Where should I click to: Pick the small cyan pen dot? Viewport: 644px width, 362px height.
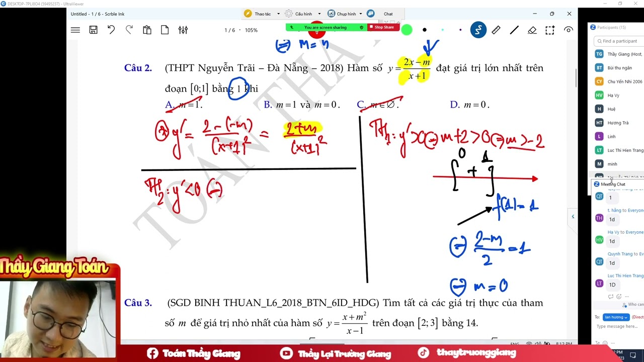coord(442,30)
